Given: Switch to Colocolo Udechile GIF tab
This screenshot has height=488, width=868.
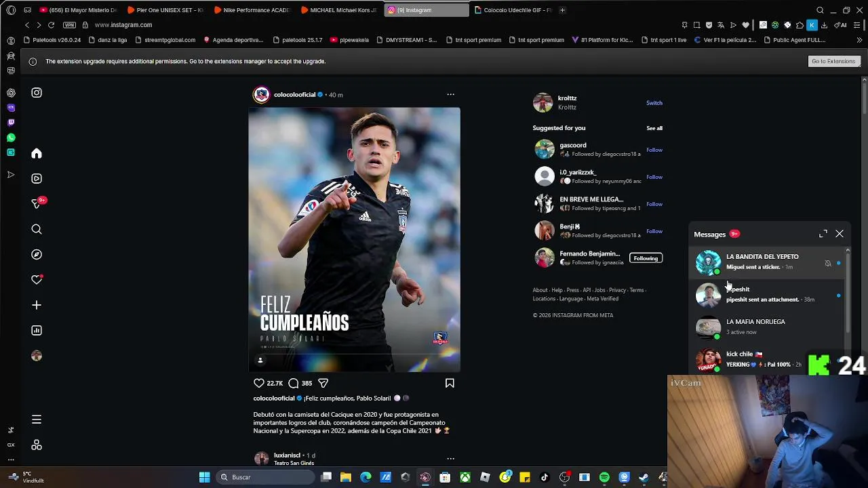Looking at the screenshot, I should click(x=512, y=10).
